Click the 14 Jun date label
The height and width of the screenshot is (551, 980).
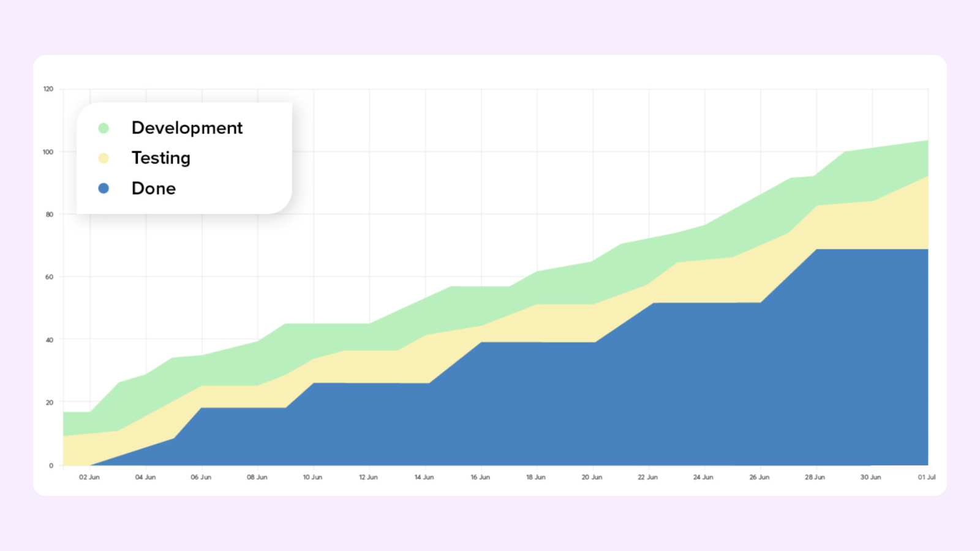tap(424, 477)
